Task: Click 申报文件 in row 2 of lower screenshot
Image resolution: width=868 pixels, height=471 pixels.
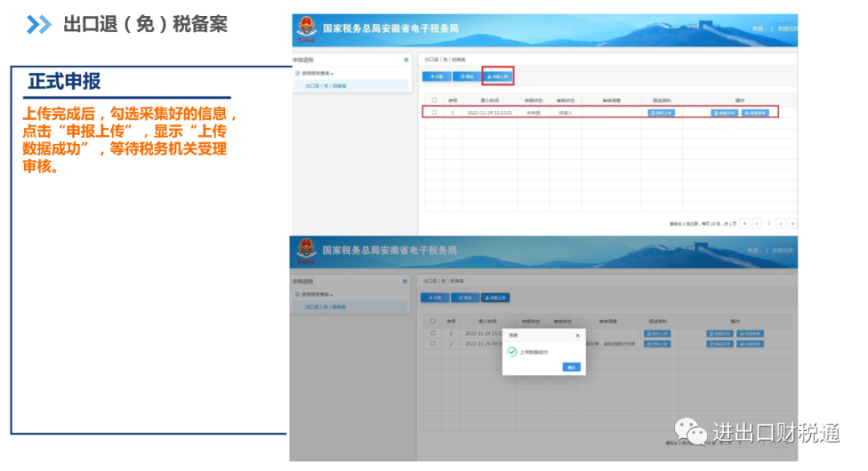Action: (x=719, y=344)
